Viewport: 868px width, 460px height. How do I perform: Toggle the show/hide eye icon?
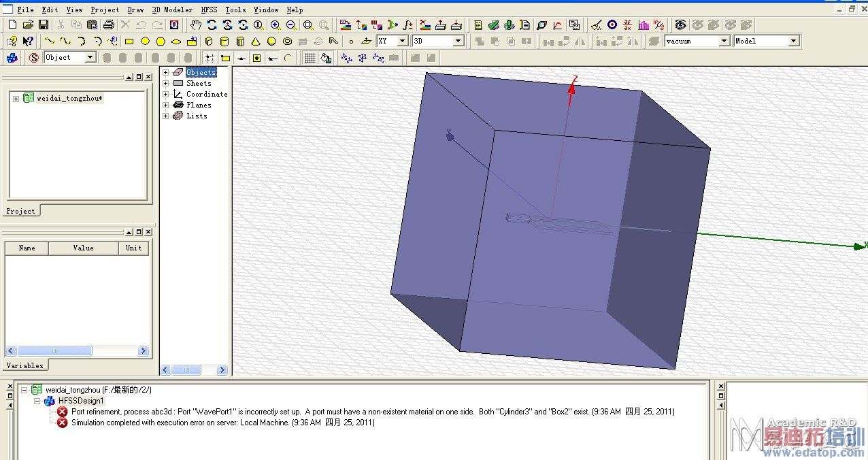680,25
